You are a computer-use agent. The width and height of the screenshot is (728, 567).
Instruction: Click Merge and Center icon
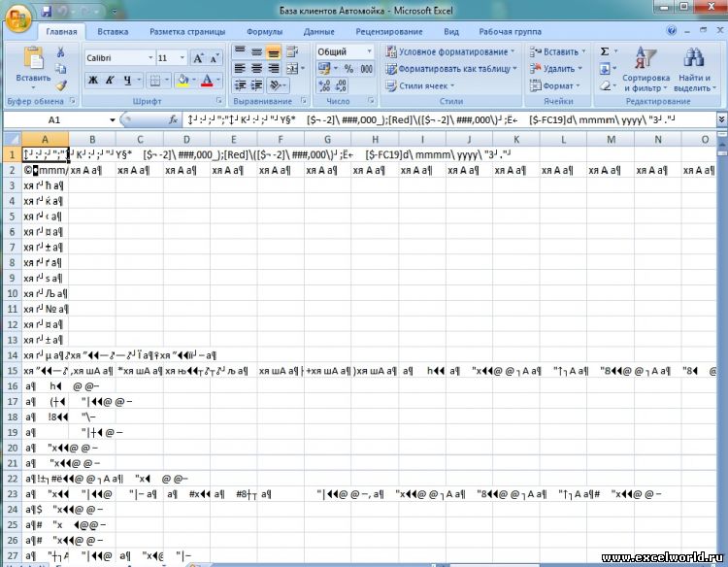(292, 69)
